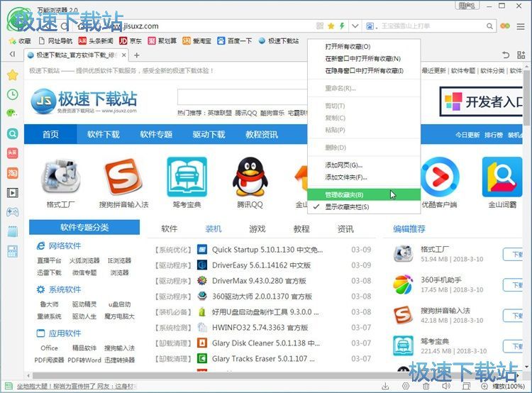The width and height of the screenshot is (532, 393).
Task: Click the trash icon in status bar
Action: pyautogui.click(x=426, y=386)
